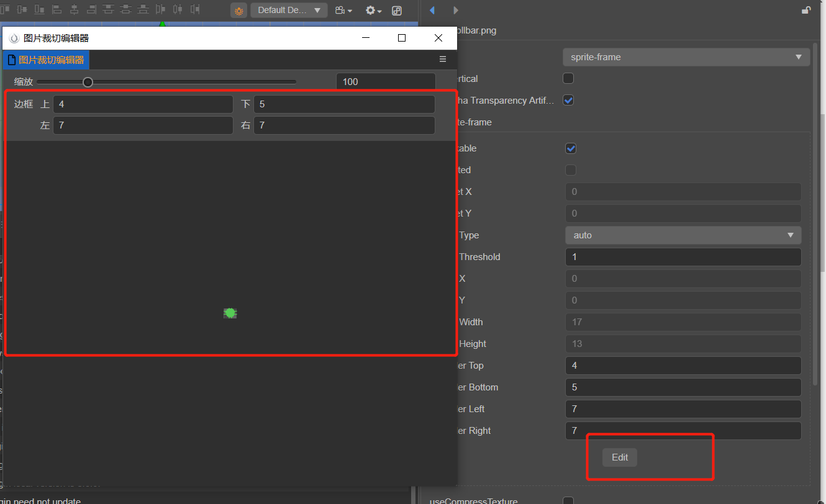Click the 左 border input field
826x504 pixels.
point(143,125)
